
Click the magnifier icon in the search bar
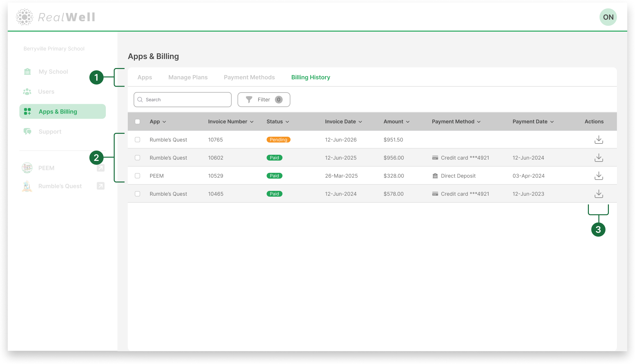(140, 100)
